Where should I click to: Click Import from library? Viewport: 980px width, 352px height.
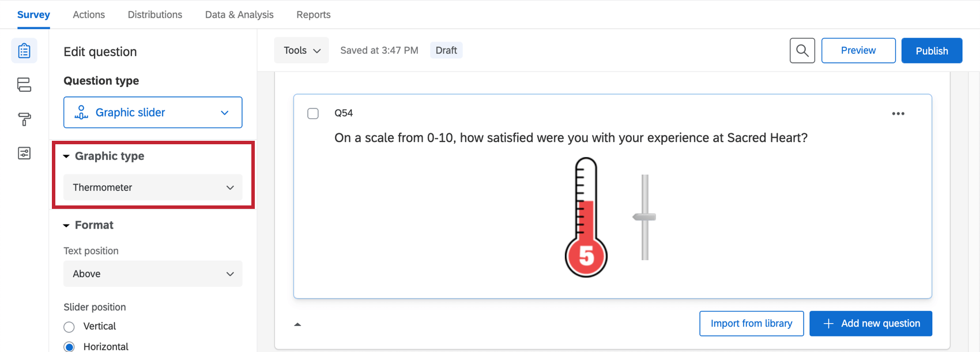pyautogui.click(x=751, y=323)
